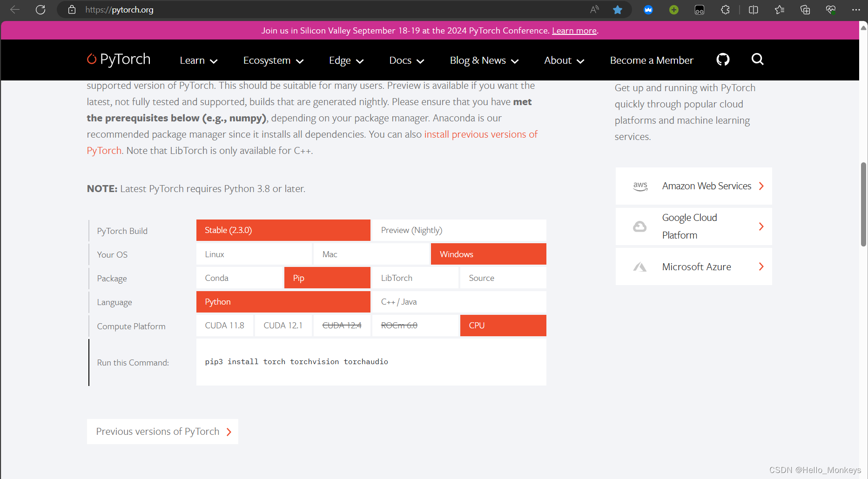Select Python language option
Viewport: 868px width, 479px height.
point(283,302)
